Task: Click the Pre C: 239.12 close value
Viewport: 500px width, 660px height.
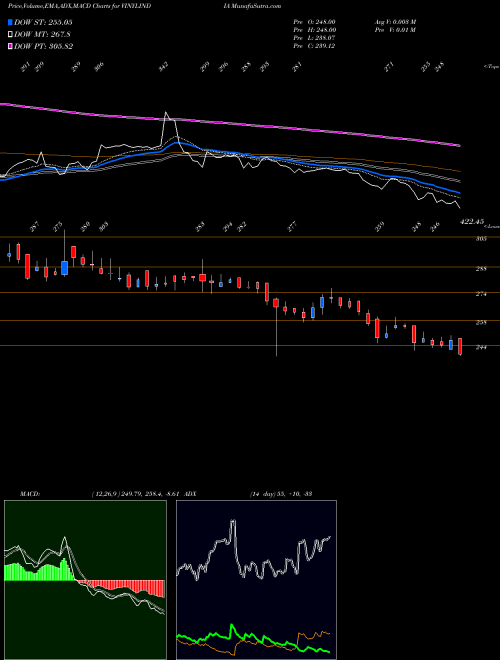Action: click(x=314, y=46)
